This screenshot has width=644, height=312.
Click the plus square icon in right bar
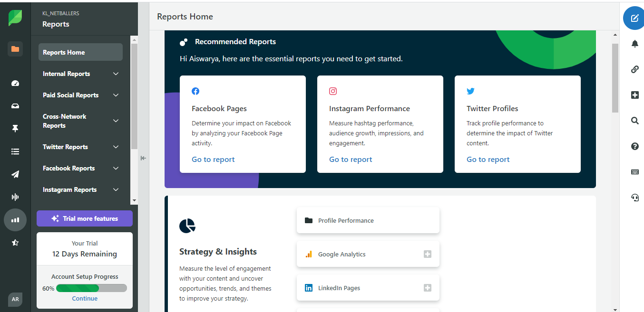tap(634, 95)
